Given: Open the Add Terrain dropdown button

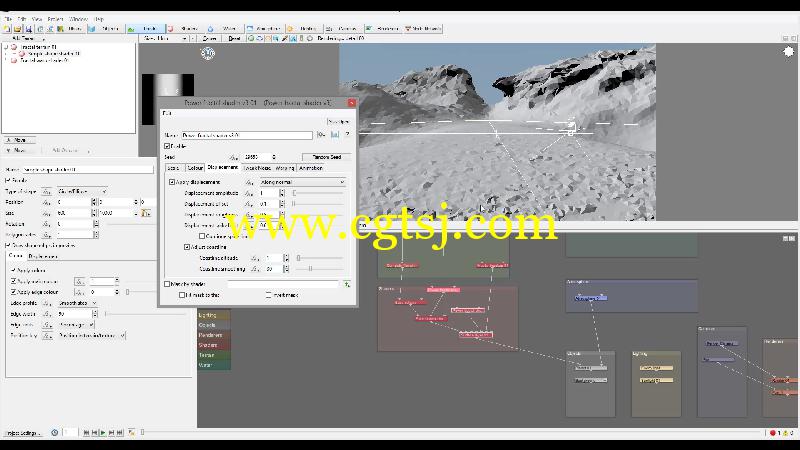Looking at the screenshot, I should coord(24,38).
